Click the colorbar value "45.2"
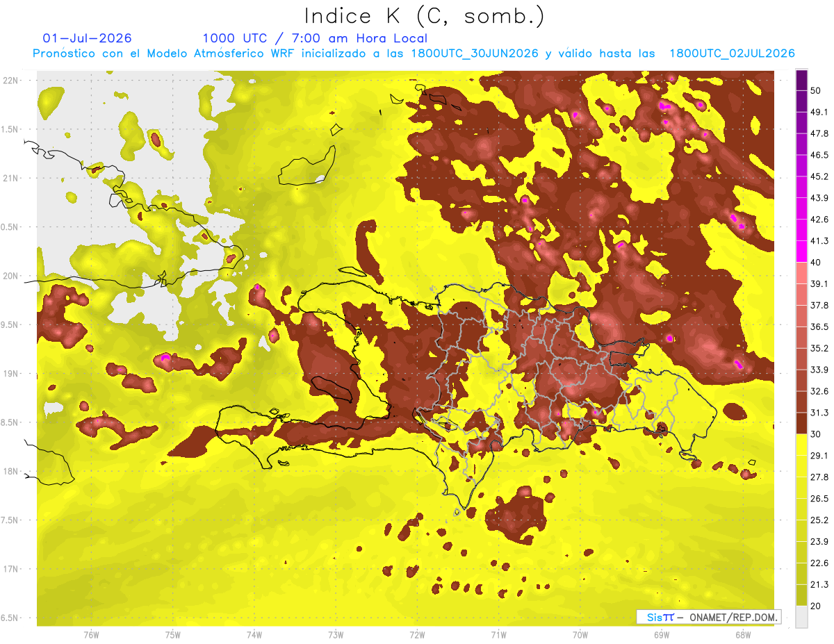The image size is (834, 644). pyautogui.click(x=819, y=176)
